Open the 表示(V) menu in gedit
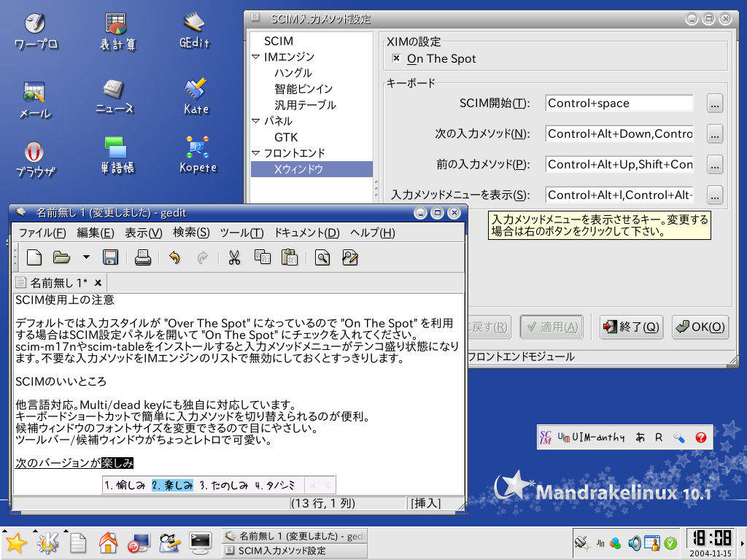 coord(144,233)
